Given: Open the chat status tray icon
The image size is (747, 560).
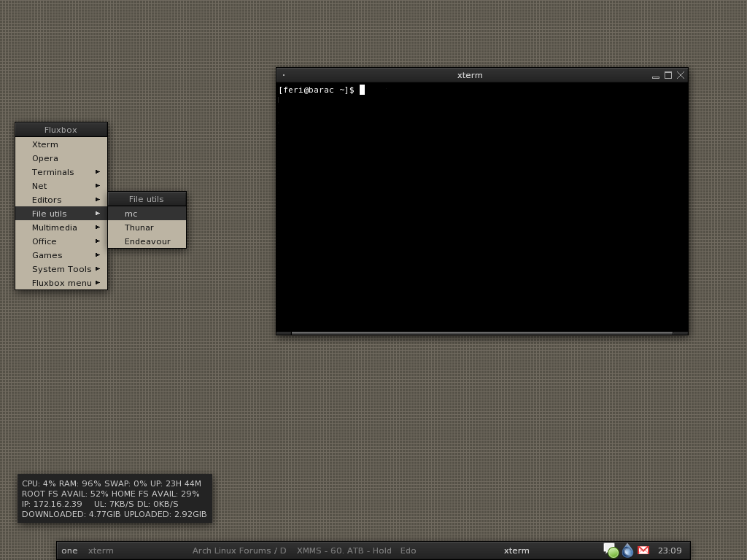Looking at the screenshot, I should point(611,551).
